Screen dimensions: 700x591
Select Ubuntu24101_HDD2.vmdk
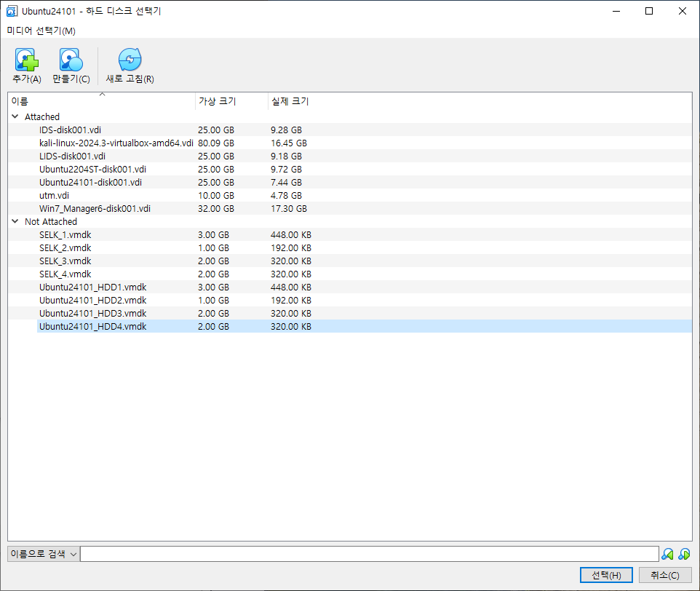(93, 301)
